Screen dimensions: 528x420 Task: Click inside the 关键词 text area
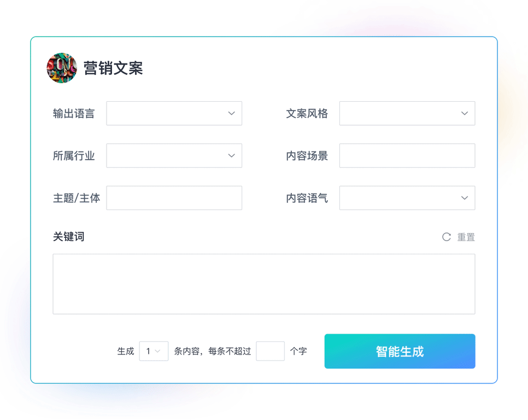pos(264,284)
